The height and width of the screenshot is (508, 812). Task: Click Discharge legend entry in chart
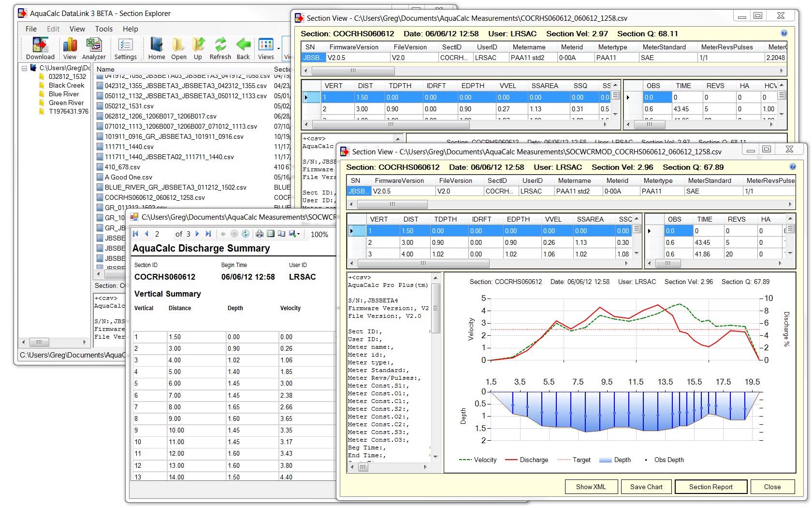point(527,460)
